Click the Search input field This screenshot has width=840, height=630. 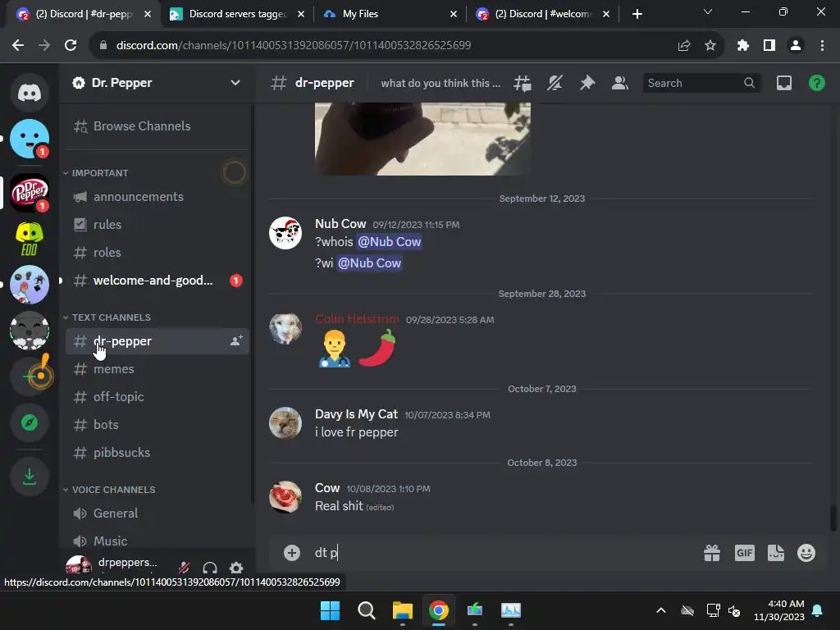pyautogui.click(x=701, y=83)
